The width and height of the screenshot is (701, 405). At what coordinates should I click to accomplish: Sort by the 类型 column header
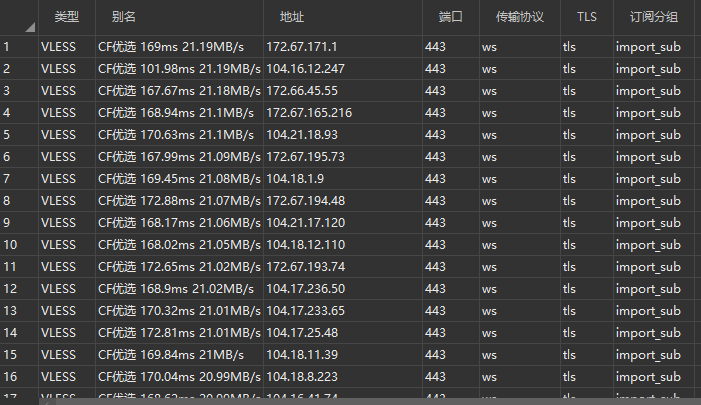pyautogui.click(x=66, y=17)
